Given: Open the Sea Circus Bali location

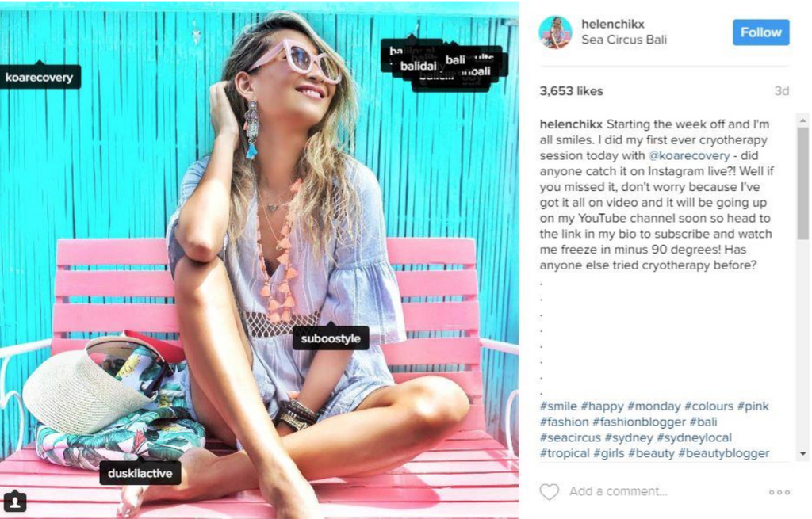Looking at the screenshot, I should [623, 40].
